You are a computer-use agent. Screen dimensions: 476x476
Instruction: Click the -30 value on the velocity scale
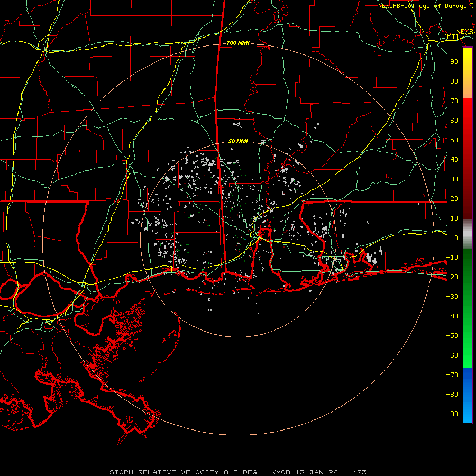click(x=452, y=297)
